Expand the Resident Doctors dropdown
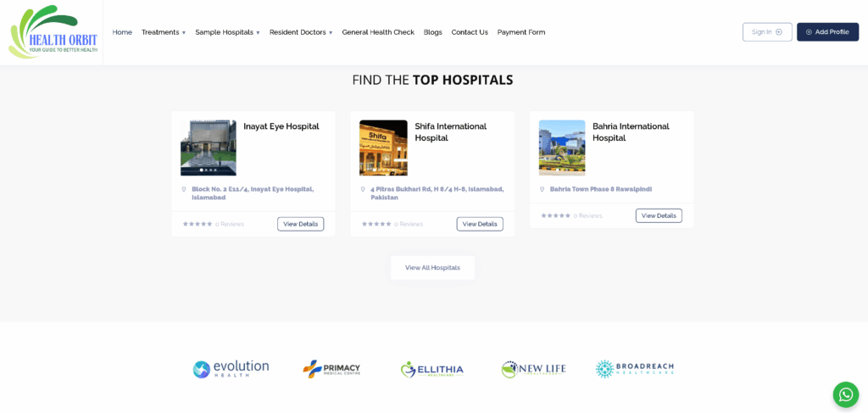Image resolution: width=868 pixels, height=413 pixels. 301,32
